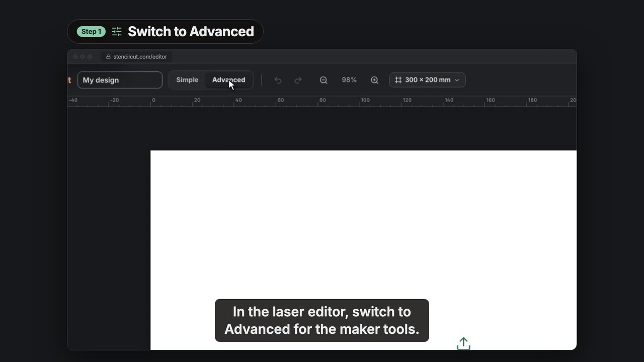
Task: Expand the chevron next to canvas size
Action: [x=457, y=80]
